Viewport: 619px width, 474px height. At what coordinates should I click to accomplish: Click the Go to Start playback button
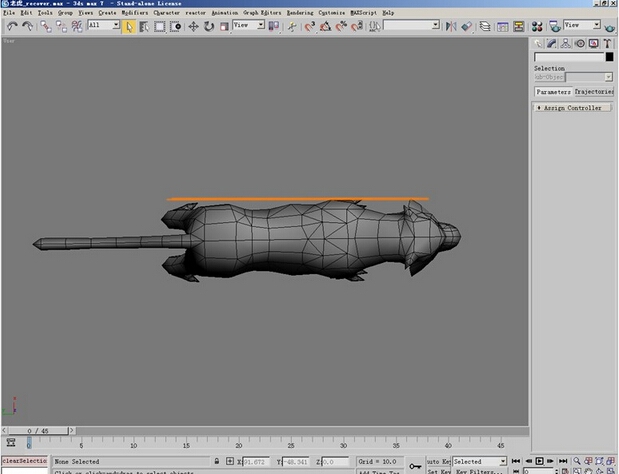coord(516,461)
